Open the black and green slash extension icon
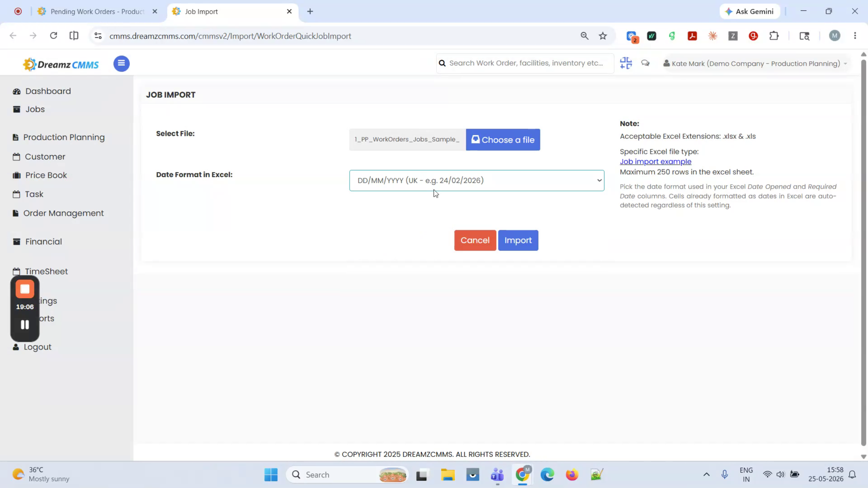 [x=652, y=36]
